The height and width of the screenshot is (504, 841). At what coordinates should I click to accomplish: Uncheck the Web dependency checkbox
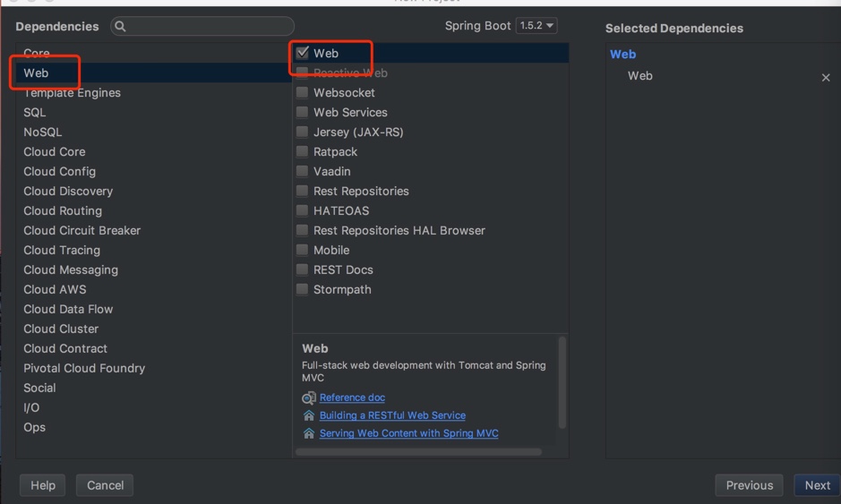(303, 53)
